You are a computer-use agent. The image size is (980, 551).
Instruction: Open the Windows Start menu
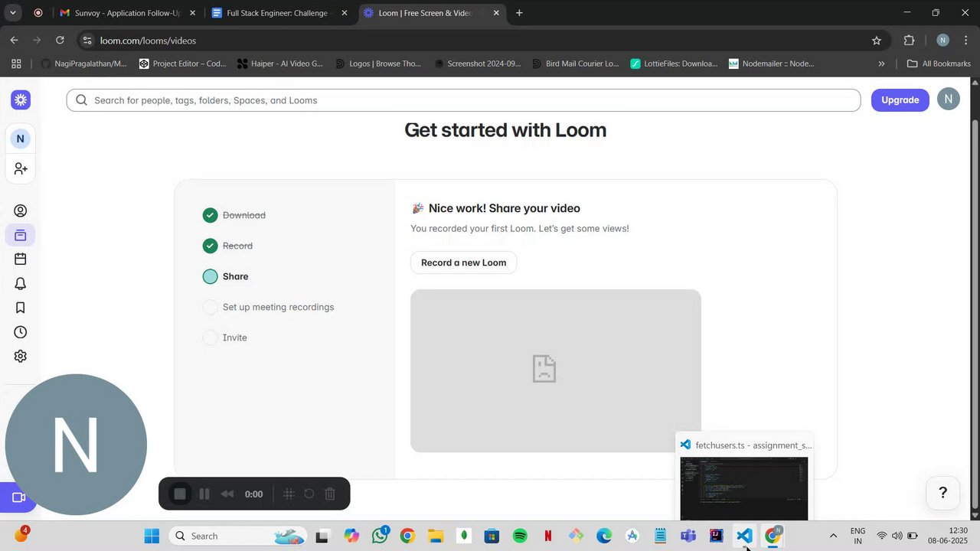pos(152,536)
